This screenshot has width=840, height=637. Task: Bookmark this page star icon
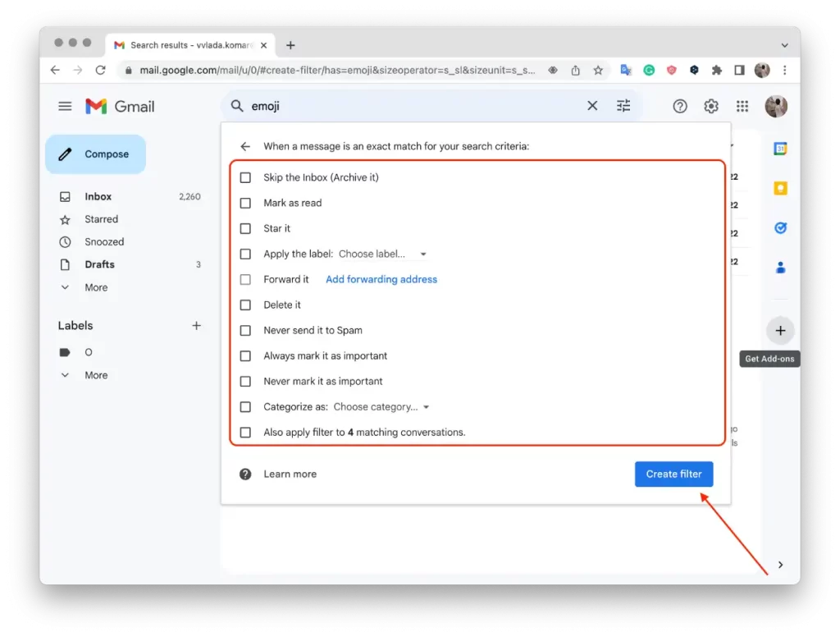598,71
